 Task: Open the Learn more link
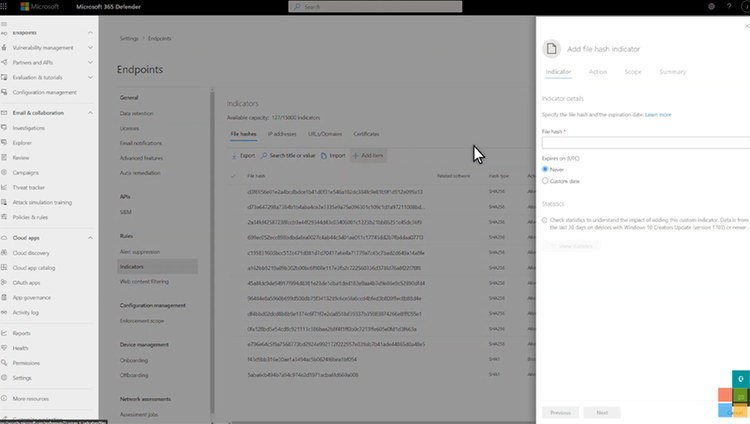(658, 115)
